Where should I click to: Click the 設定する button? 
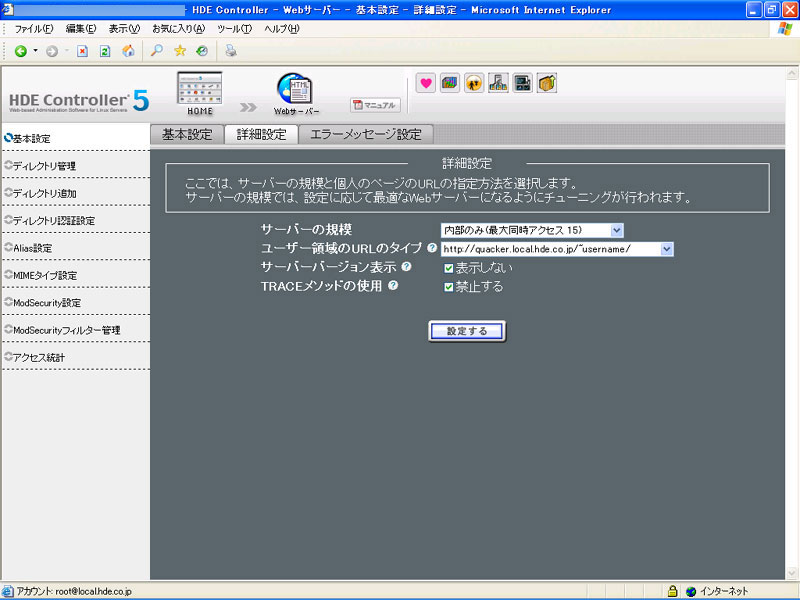[467, 331]
